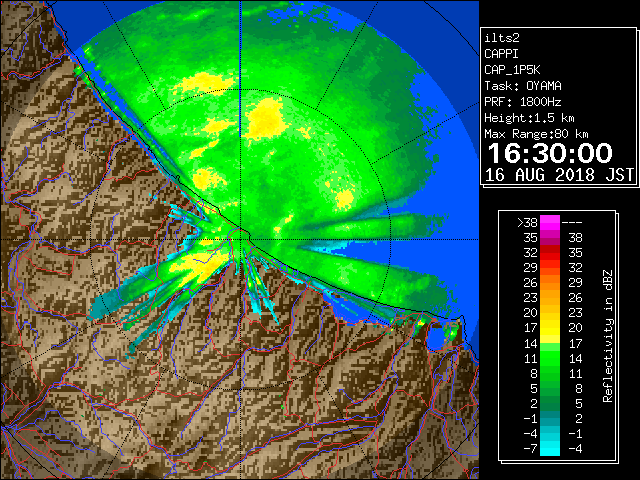Select the "Height:1.5 km" line

(529, 118)
